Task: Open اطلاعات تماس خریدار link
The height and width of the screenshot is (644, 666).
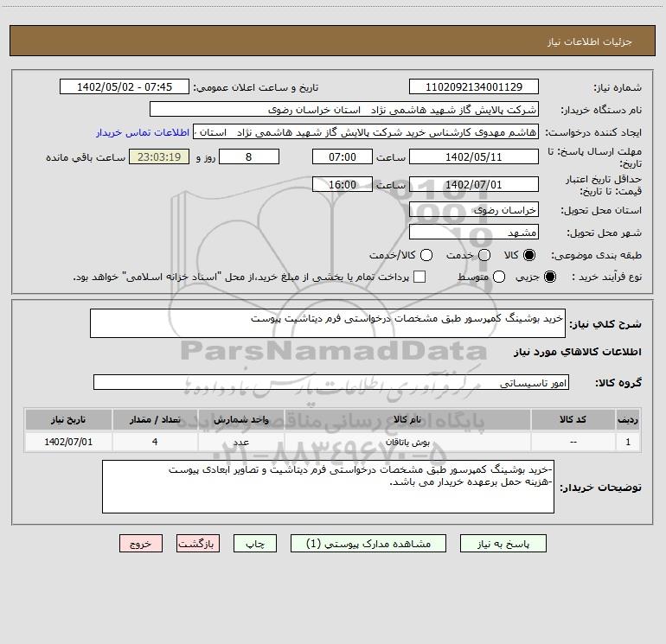Action: (132, 133)
